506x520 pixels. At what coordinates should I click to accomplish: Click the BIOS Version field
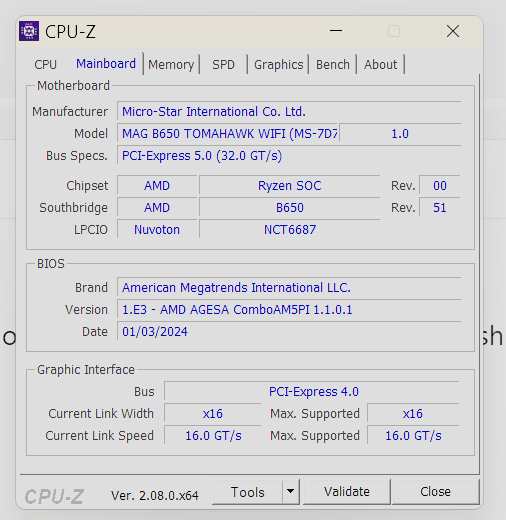click(x=289, y=309)
